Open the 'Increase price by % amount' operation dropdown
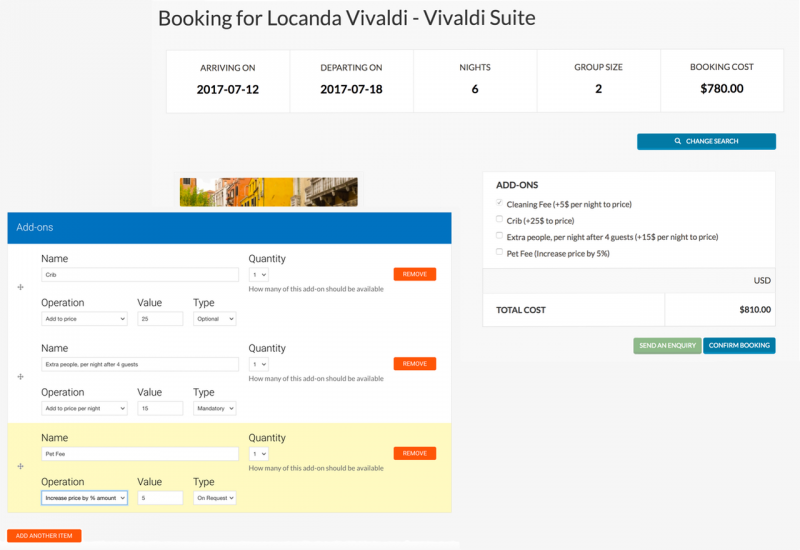This screenshot has width=800, height=550. (84, 498)
